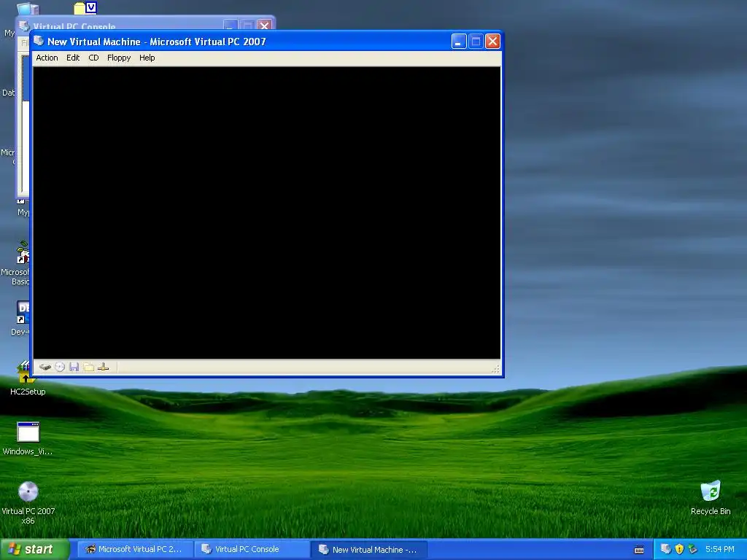Open the Start menu

coord(35,550)
